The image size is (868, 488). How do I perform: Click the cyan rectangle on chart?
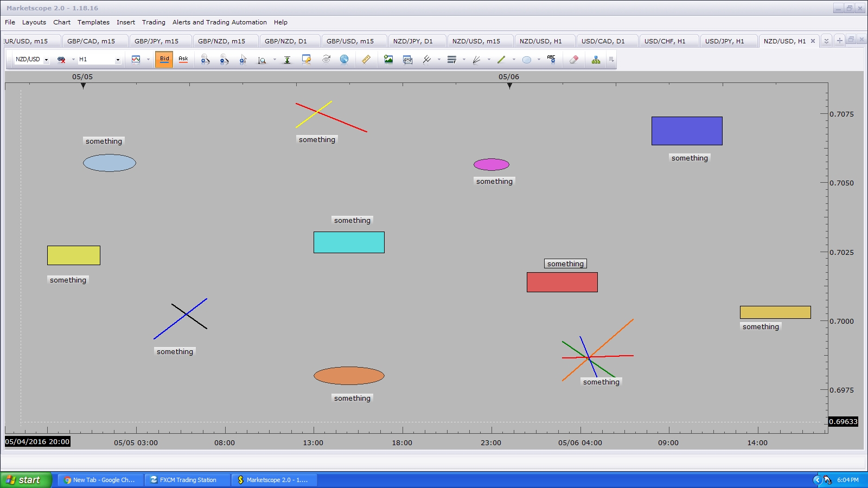click(x=349, y=242)
